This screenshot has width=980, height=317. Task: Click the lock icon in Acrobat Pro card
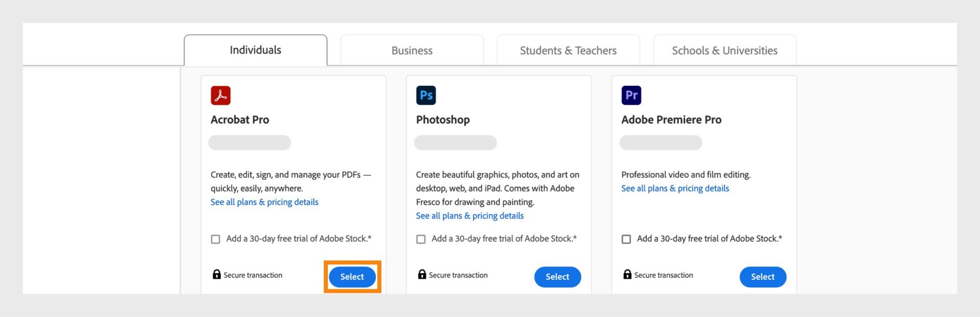216,275
